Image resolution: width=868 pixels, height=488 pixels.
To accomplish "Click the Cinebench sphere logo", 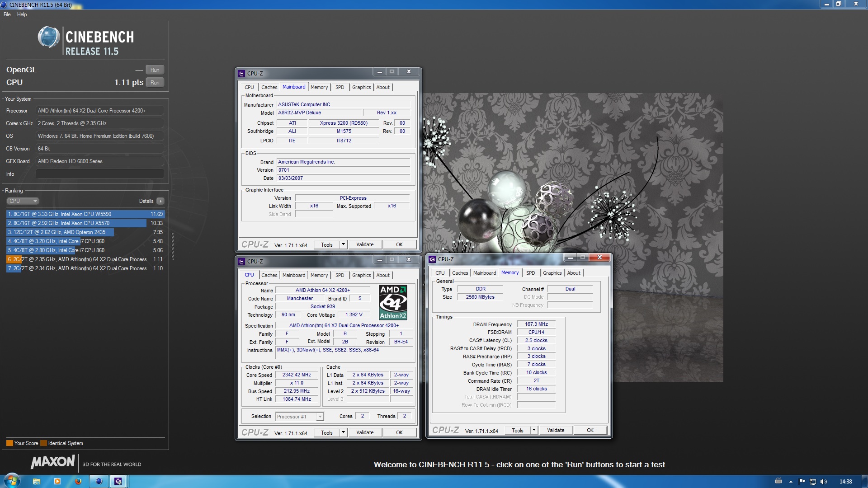I will point(49,37).
